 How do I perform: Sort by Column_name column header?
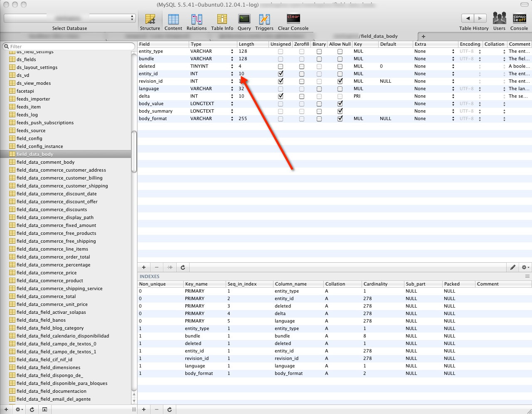(298, 284)
